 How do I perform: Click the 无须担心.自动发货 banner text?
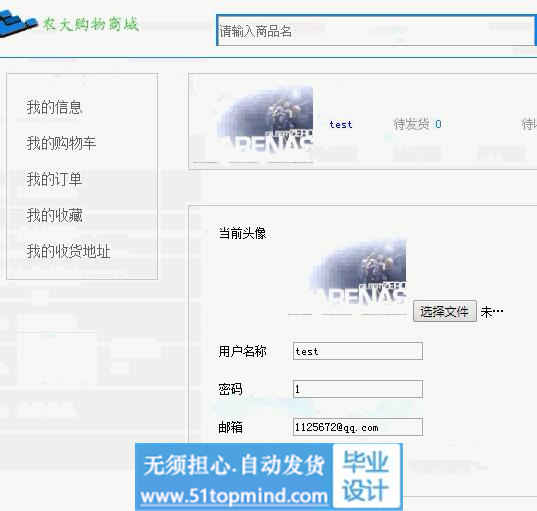pos(234,465)
